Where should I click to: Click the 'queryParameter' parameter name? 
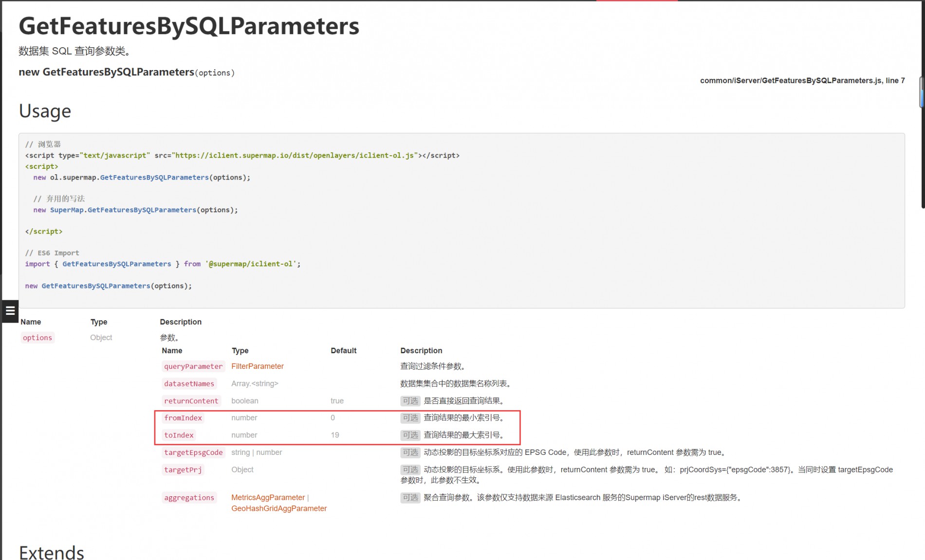[x=193, y=366]
